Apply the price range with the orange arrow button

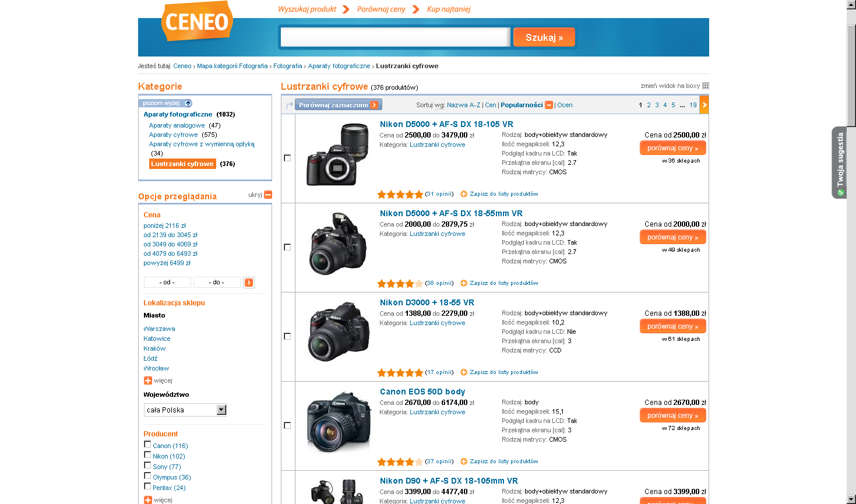pos(249,283)
